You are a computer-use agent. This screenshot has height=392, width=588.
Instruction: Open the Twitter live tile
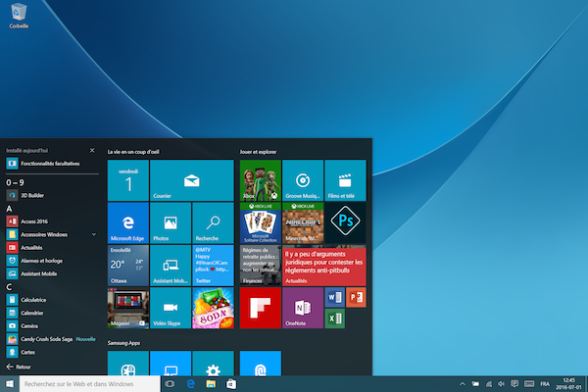tap(213, 266)
